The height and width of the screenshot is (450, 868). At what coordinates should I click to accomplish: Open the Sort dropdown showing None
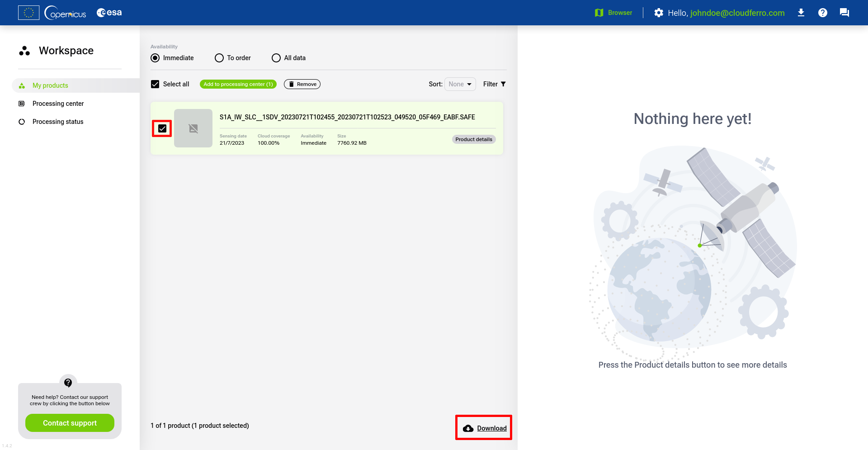460,84
